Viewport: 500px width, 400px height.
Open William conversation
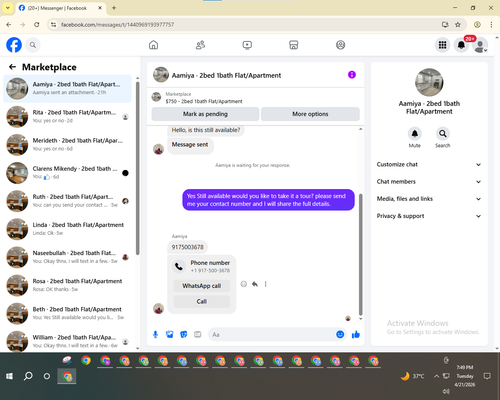point(67,341)
